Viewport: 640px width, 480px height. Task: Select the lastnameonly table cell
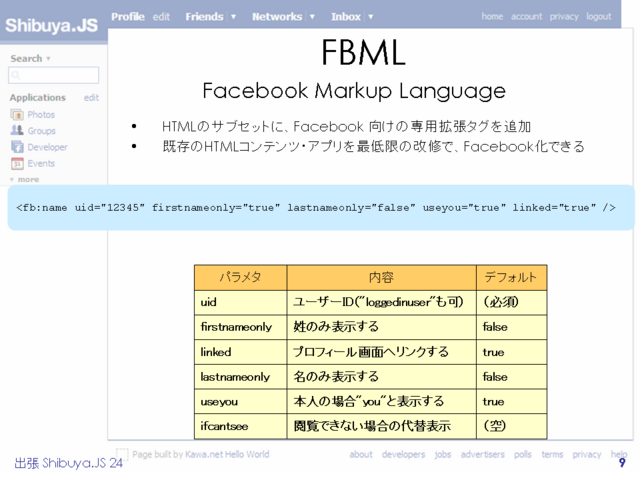click(240, 377)
